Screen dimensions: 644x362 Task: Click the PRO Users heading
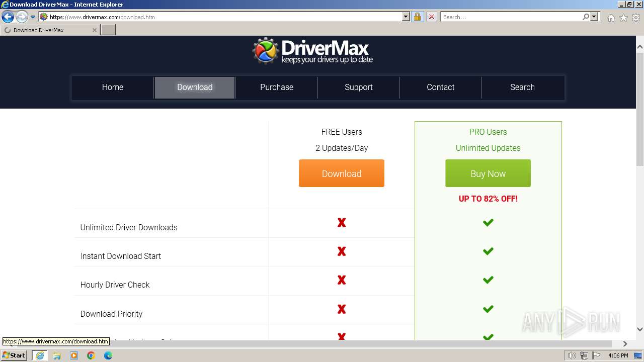488,132
